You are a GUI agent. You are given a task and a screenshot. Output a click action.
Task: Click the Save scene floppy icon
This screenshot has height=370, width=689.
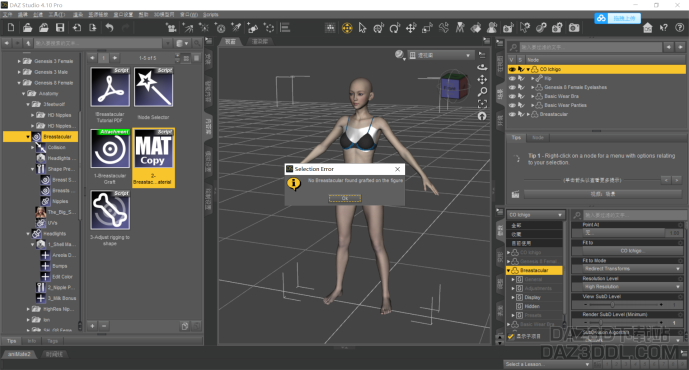(x=60, y=28)
